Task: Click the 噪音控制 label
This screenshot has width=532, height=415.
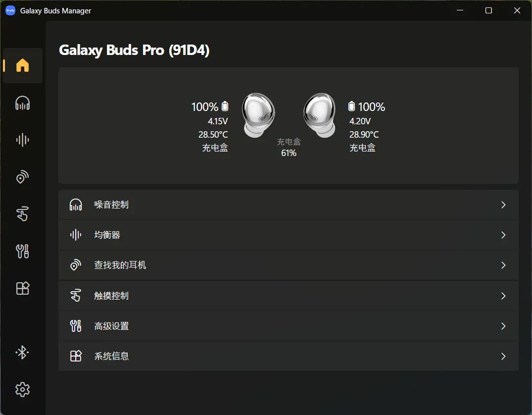Action: coord(111,205)
